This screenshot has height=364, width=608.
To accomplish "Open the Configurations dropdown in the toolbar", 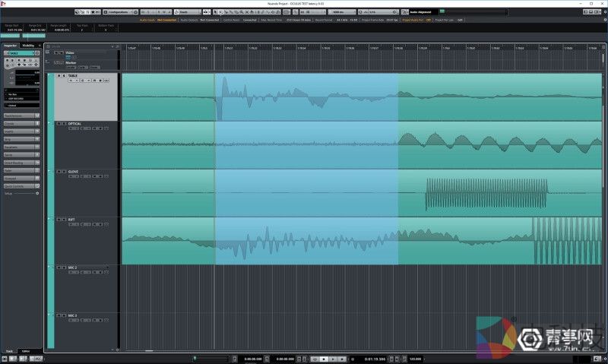I will [x=118, y=12].
